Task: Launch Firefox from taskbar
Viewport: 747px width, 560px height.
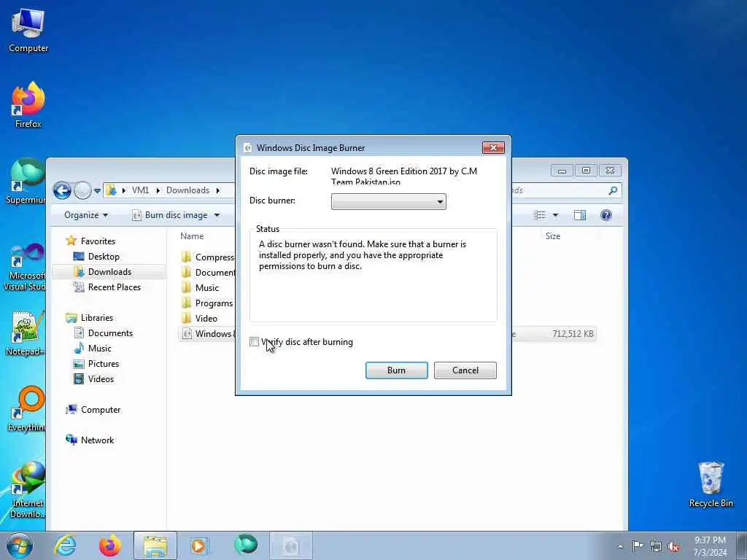Action: (109, 545)
